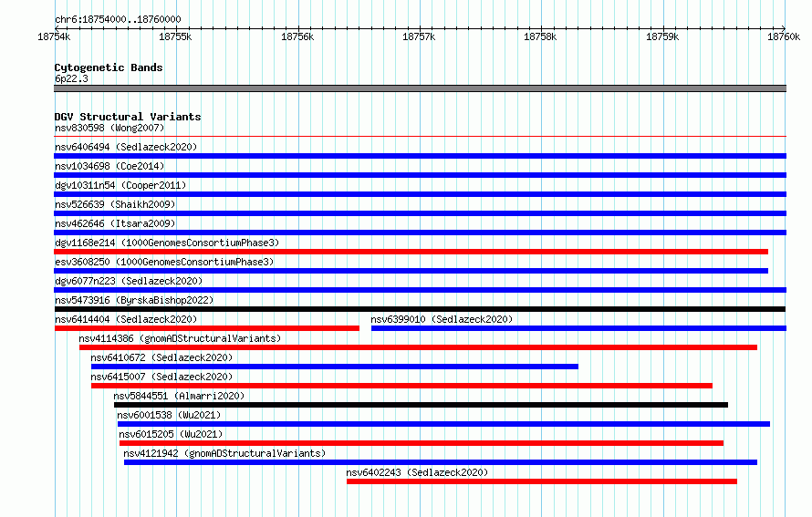
Task: Open the nsv6414404 (Sedlazeck2020) label
Action: (x=126, y=319)
